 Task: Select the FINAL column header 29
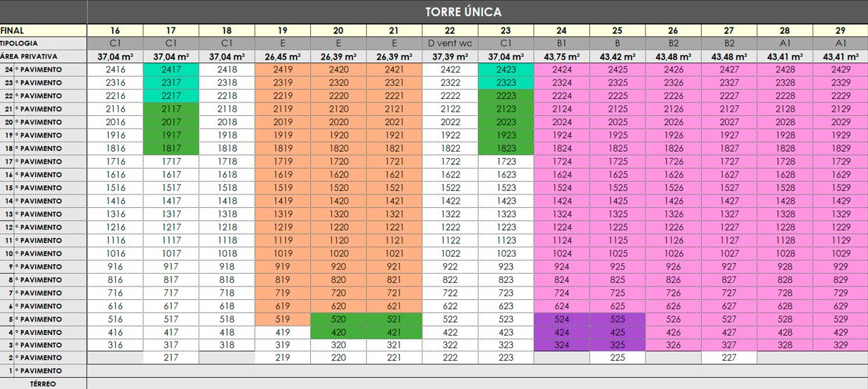point(840,31)
